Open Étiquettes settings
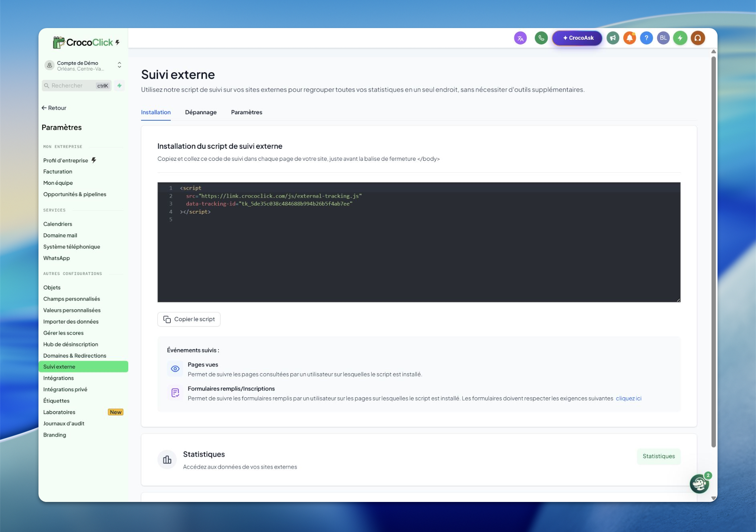This screenshot has width=756, height=532. click(57, 401)
